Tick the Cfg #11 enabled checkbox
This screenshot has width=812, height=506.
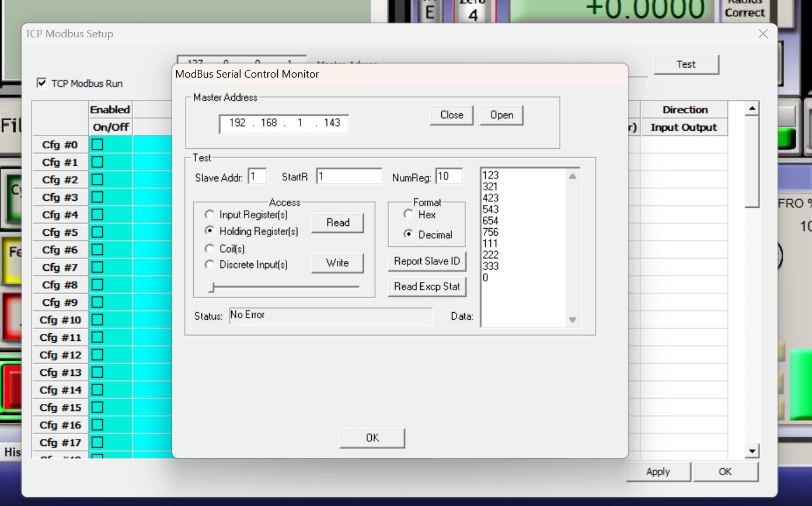[x=97, y=337]
